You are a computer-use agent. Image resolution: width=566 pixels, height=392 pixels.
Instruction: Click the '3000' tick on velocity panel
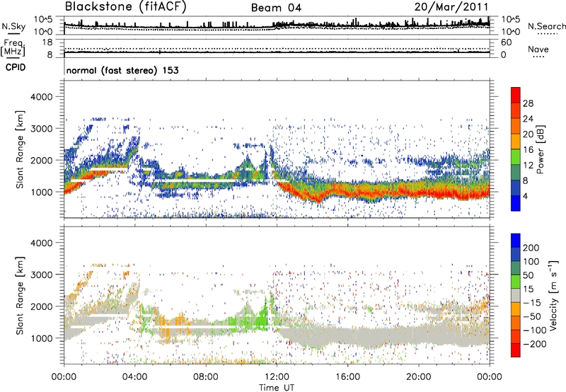click(41, 275)
